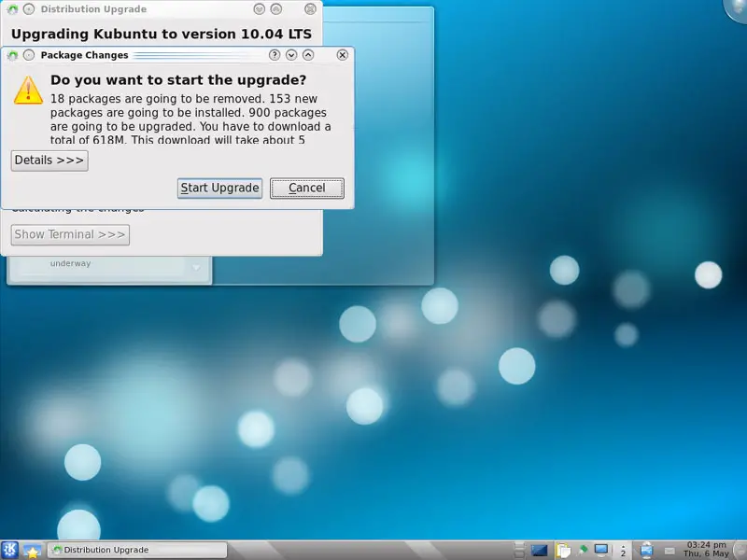The width and height of the screenshot is (747, 560).
Task: Open the Kickoff K application launcher
Action: coord(9,550)
